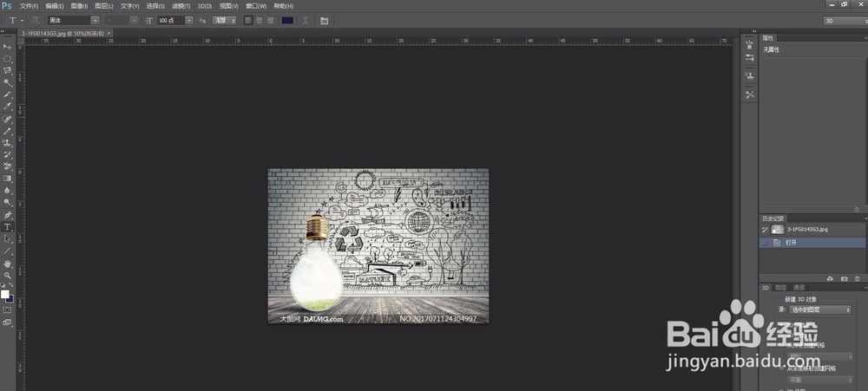Select the Lasso tool

pyautogui.click(x=8, y=70)
